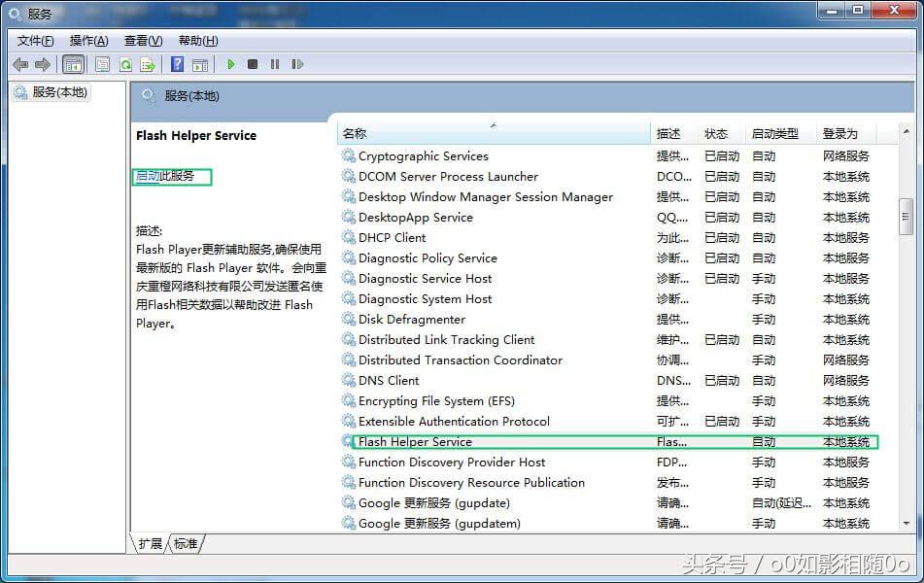Start the service using the green play icon
The width and height of the screenshot is (924, 583).
click(230, 64)
